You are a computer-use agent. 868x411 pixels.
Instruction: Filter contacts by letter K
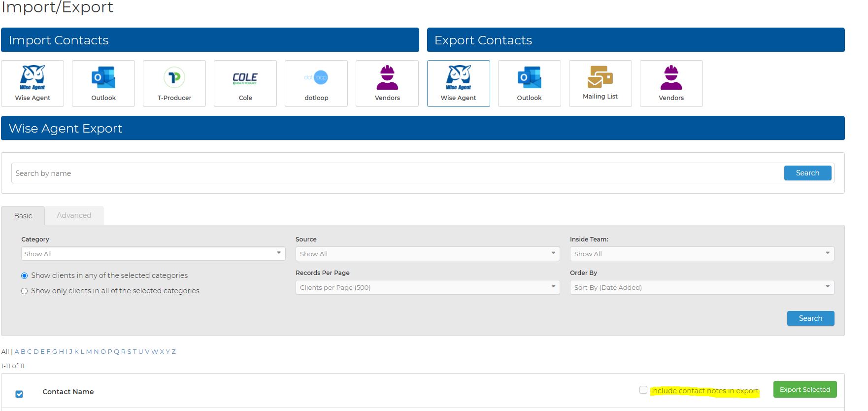(x=76, y=351)
